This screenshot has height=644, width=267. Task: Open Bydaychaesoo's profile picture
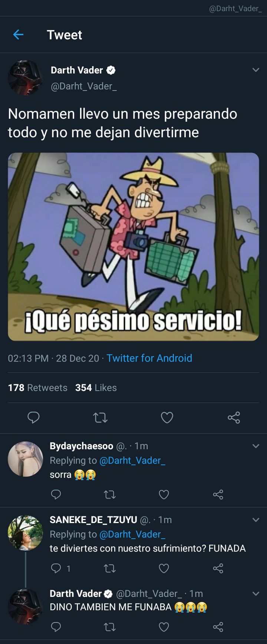[25, 459]
